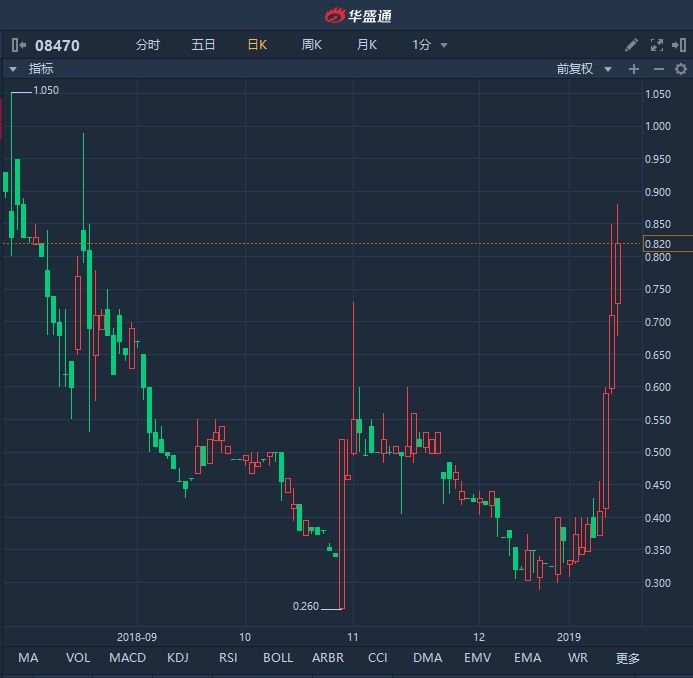Open chart settings gear icon
Image resolution: width=693 pixels, height=678 pixels.
[x=681, y=69]
